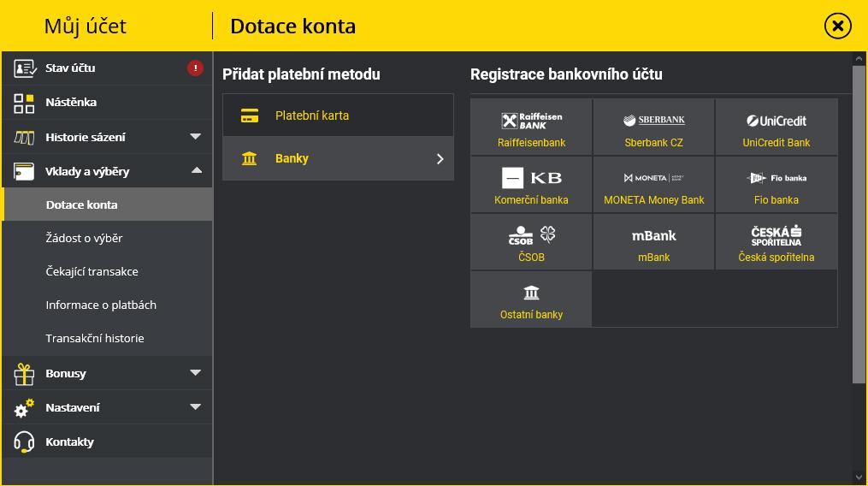Click the Nastavení label
Screen dimensions: 868x486
[x=73, y=407]
